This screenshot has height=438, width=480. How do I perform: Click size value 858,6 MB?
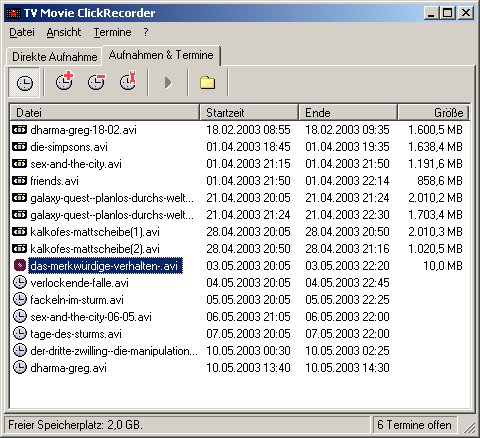[x=440, y=181]
